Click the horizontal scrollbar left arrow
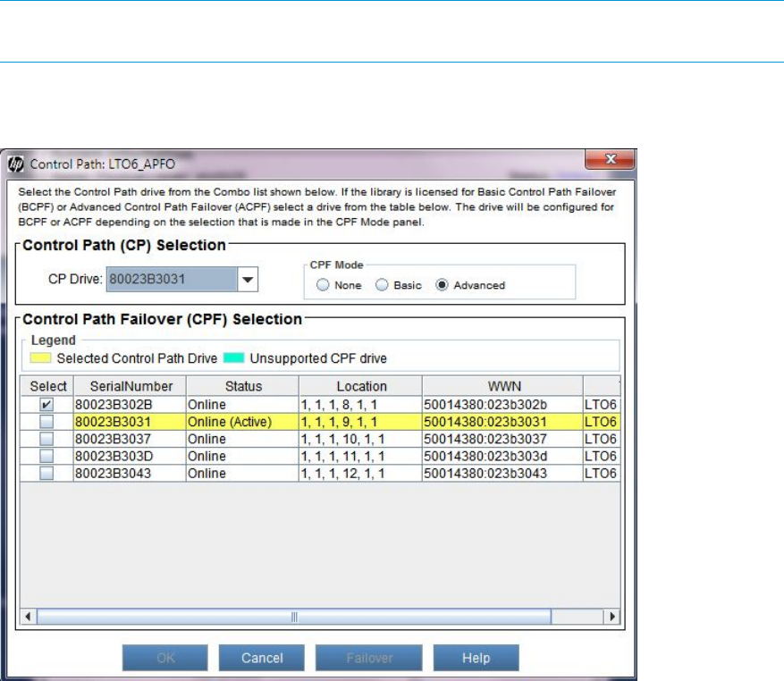Image resolution: width=784 pixels, height=681 pixels. click(29, 617)
